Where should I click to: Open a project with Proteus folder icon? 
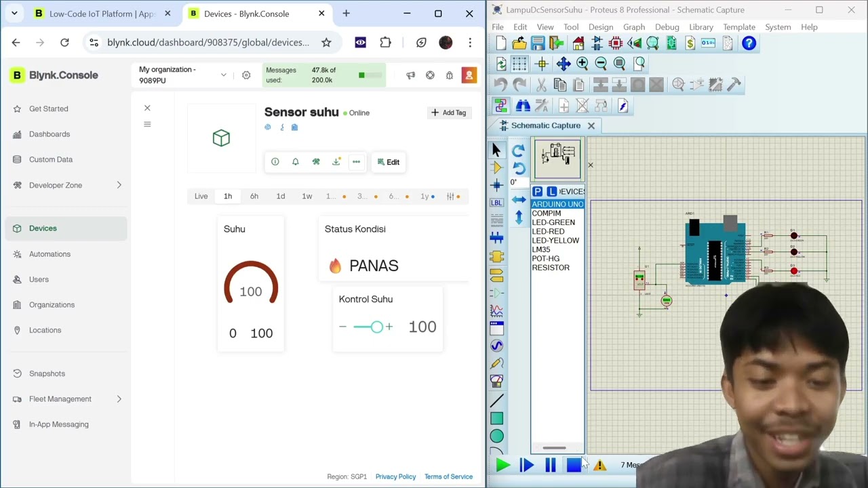[519, 43]
